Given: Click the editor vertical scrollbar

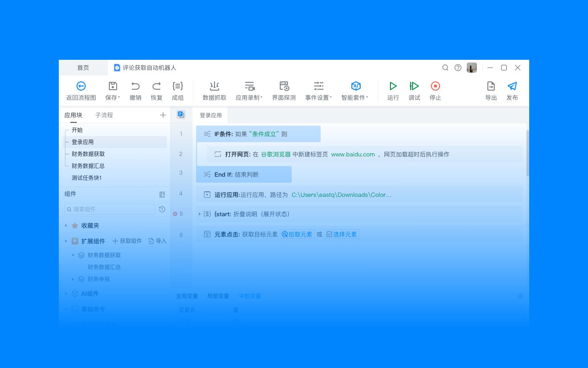Looking at the screenshot, I should point(527,153).
